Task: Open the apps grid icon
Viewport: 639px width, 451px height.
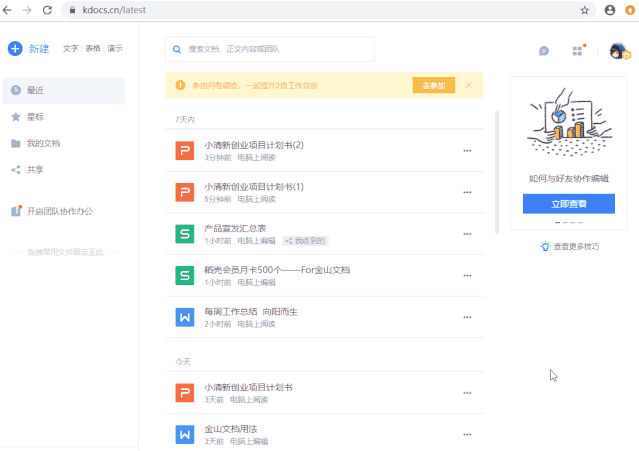Action: click(577, 51)
